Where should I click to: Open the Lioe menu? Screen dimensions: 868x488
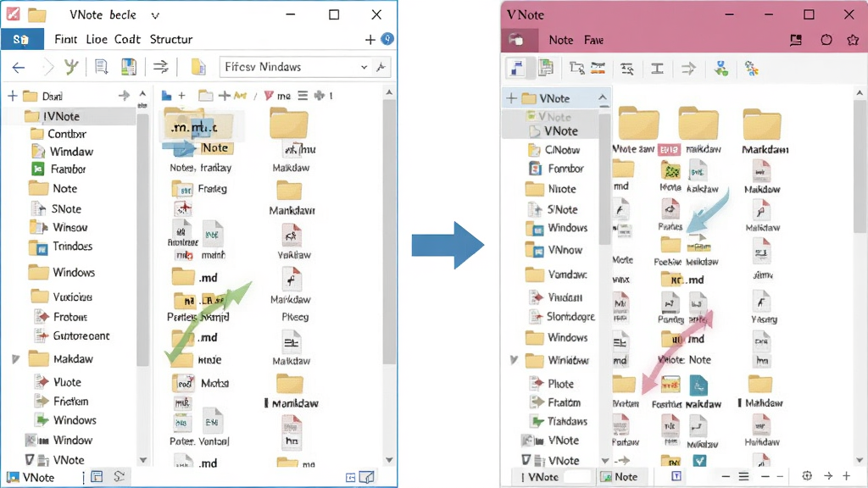pos(97,39)
